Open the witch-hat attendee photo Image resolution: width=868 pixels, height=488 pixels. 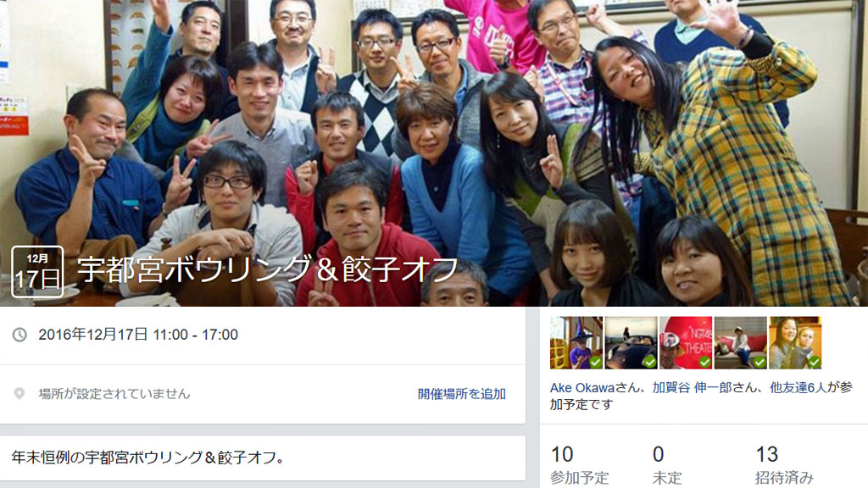pos(576,342)
